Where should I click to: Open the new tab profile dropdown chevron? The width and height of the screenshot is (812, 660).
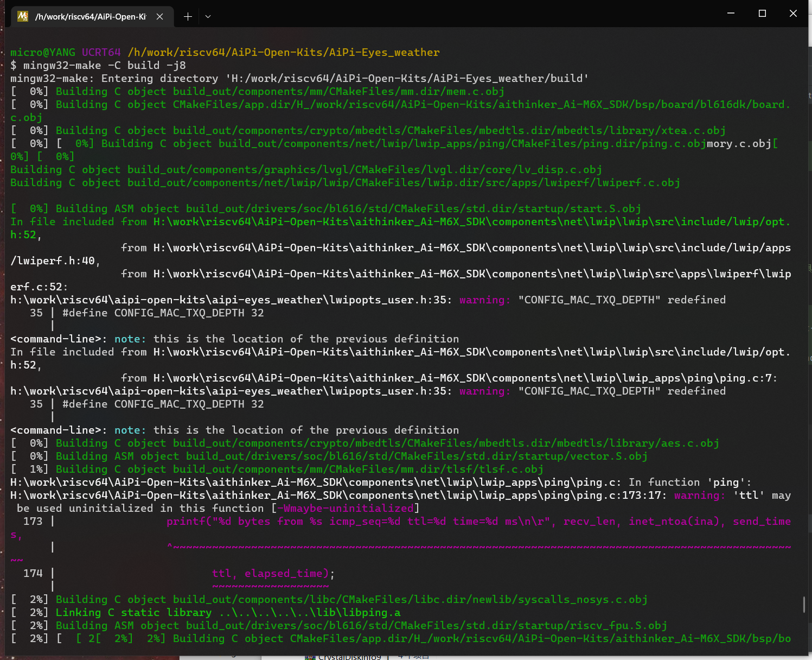pos(208,17)
